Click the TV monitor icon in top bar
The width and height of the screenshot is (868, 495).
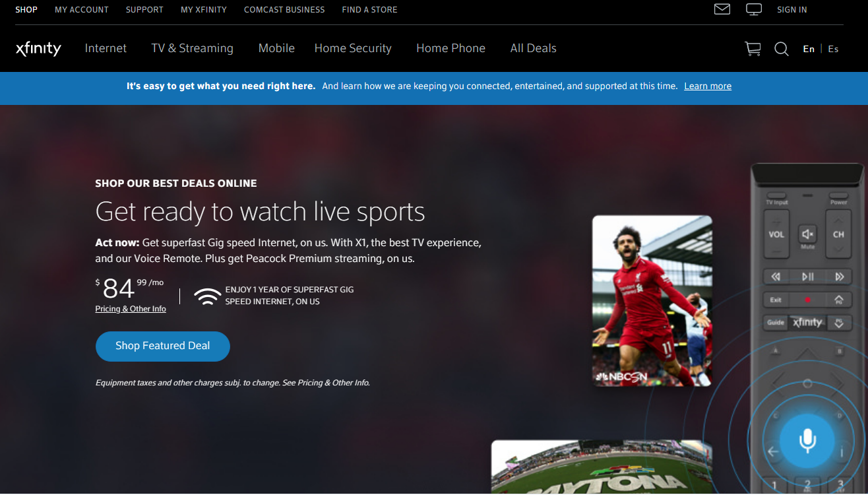[753, 9]
